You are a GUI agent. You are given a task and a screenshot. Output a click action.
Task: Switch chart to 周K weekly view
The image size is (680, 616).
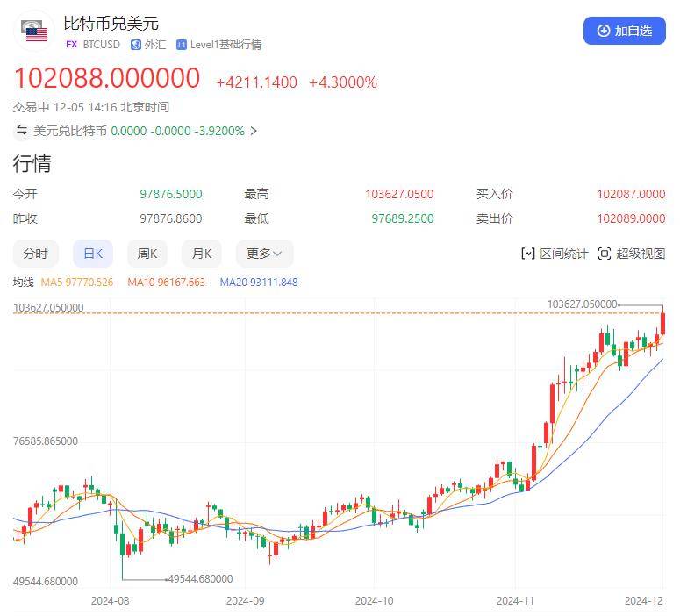147,254
